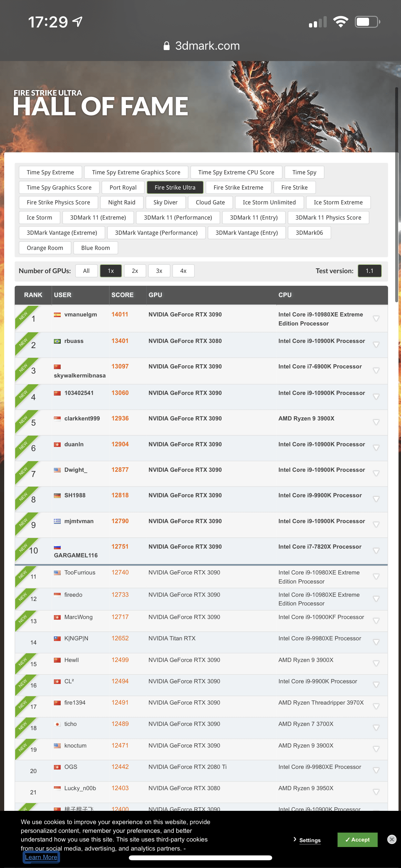This screenshot has width=401, height=868.
Task: Click the flag next to duanln
Action: pyautogui.click(x=57, y=444)
